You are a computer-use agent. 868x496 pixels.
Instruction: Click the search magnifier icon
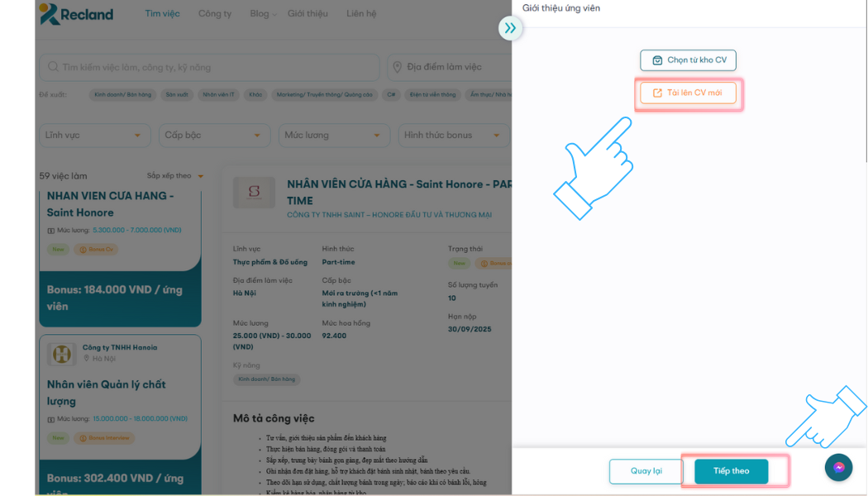53,67
